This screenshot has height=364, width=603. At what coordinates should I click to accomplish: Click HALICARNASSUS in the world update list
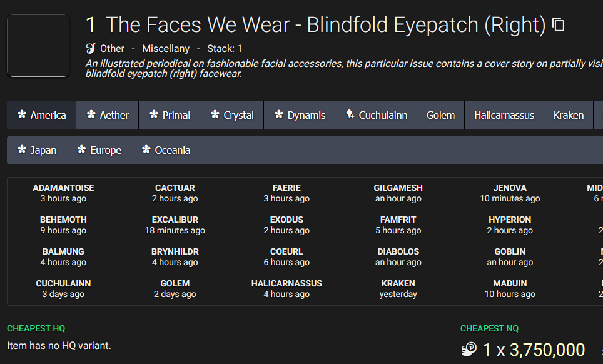click(286, 289)
